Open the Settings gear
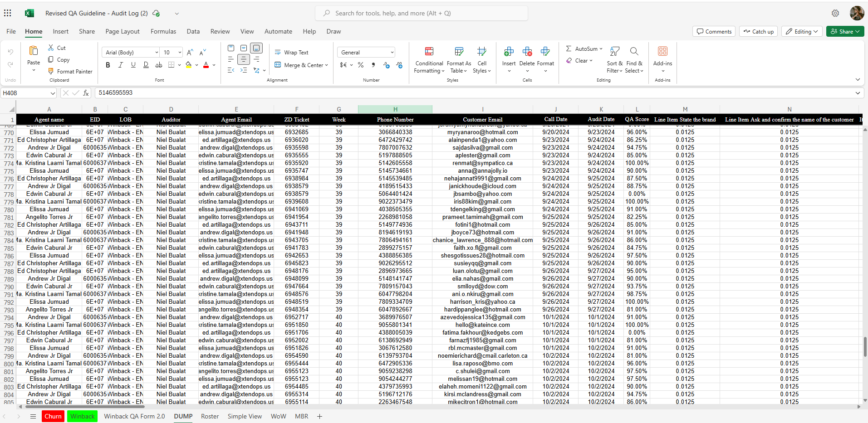The width and height of the screenshot is (868, 423). [835, 13]
